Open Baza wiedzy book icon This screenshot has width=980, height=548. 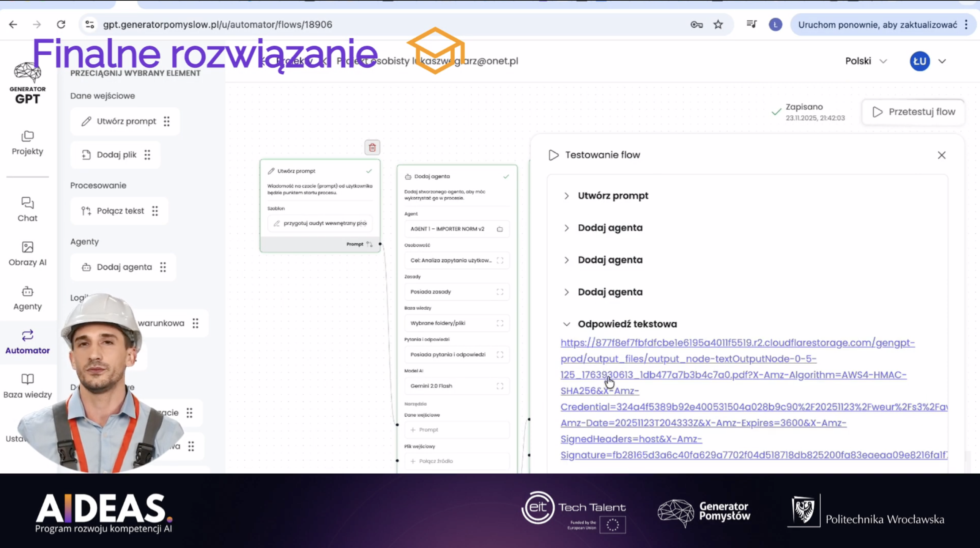(x=27, y=379)
